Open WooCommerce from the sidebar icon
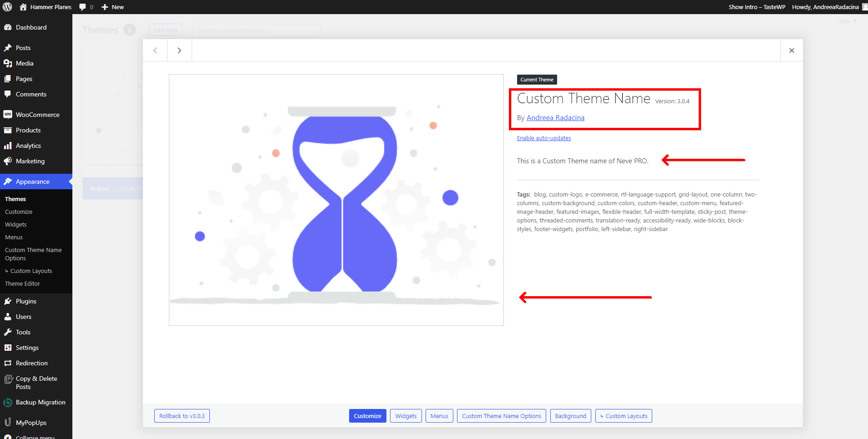The height and width of the screenshot is (439, 868). pos(9,114)
